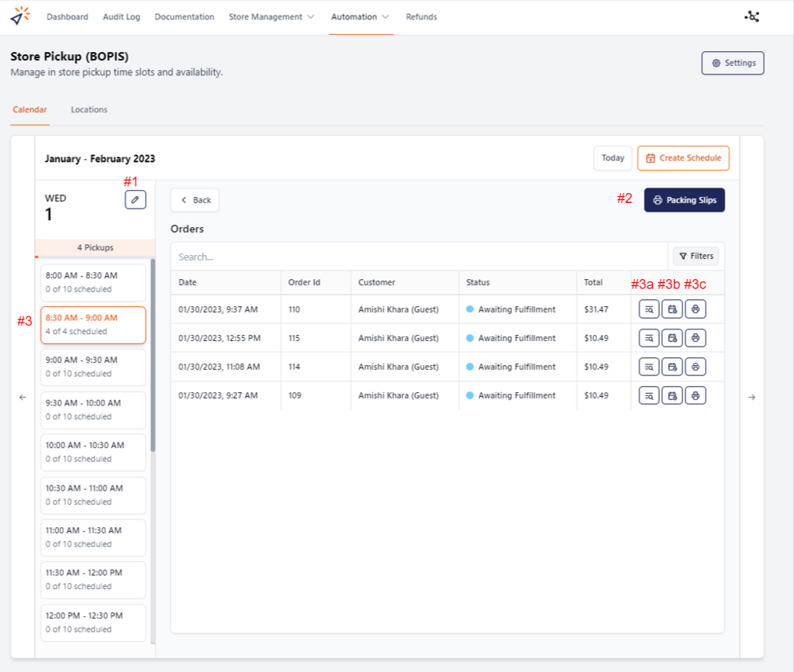This screenshot has width=794, height=672.
Task: Select the 12:00 PM - 12:30 PM slot
Action: (x=93, y=622)
